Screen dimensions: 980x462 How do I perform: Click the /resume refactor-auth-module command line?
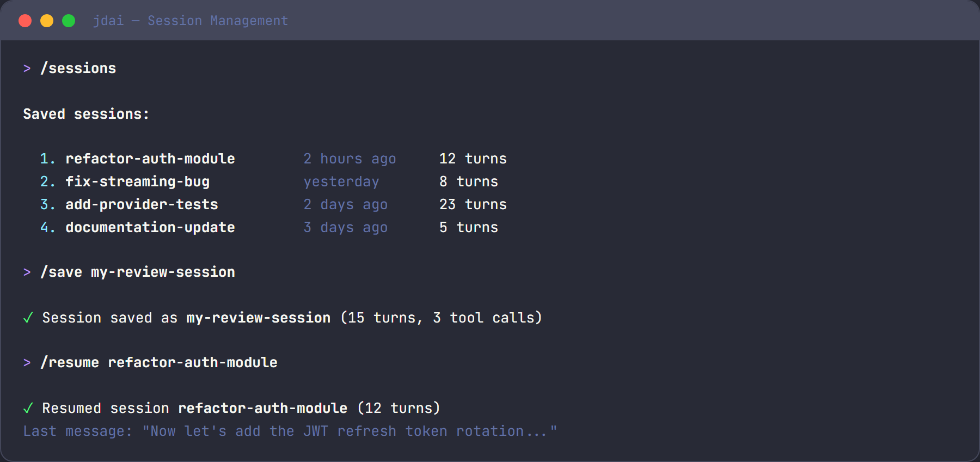[x=160, y=362]
